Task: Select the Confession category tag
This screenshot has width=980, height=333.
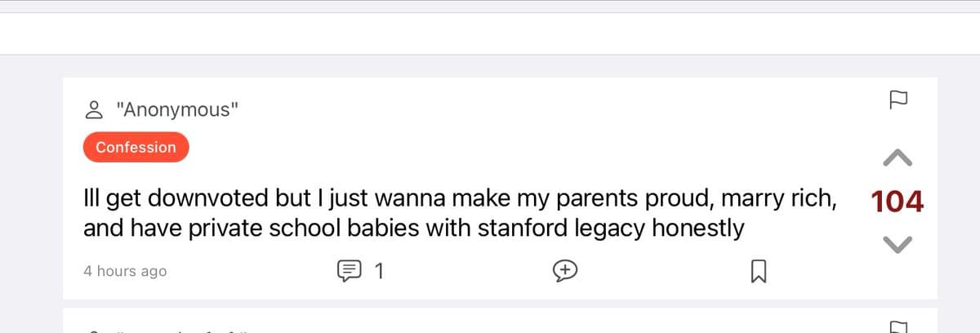Action: (136, 148)
